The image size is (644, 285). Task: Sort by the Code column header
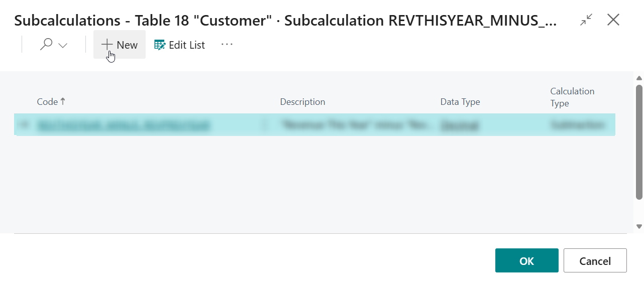point(48,102)
